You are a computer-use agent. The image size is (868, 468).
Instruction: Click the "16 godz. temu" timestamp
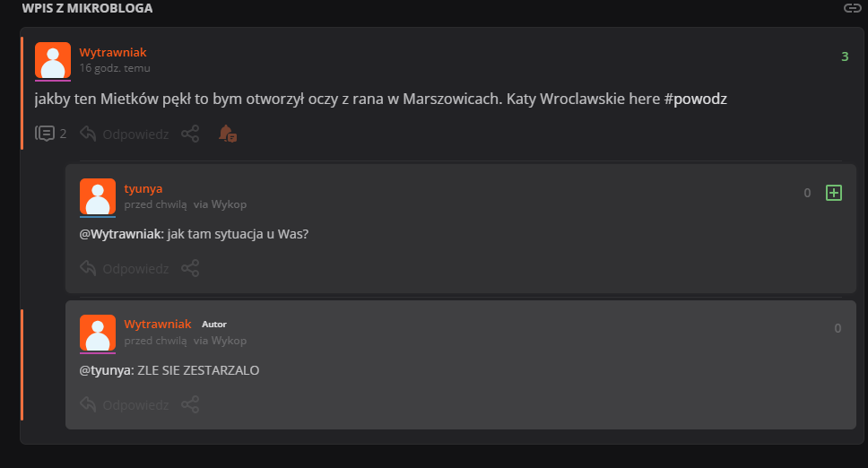coord(114,67)
